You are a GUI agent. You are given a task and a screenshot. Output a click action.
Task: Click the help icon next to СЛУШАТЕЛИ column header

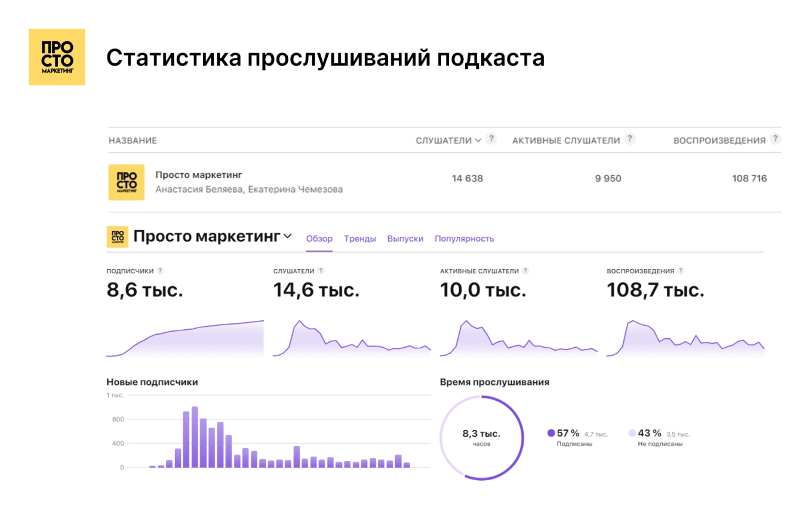click(x=491, y=139)
